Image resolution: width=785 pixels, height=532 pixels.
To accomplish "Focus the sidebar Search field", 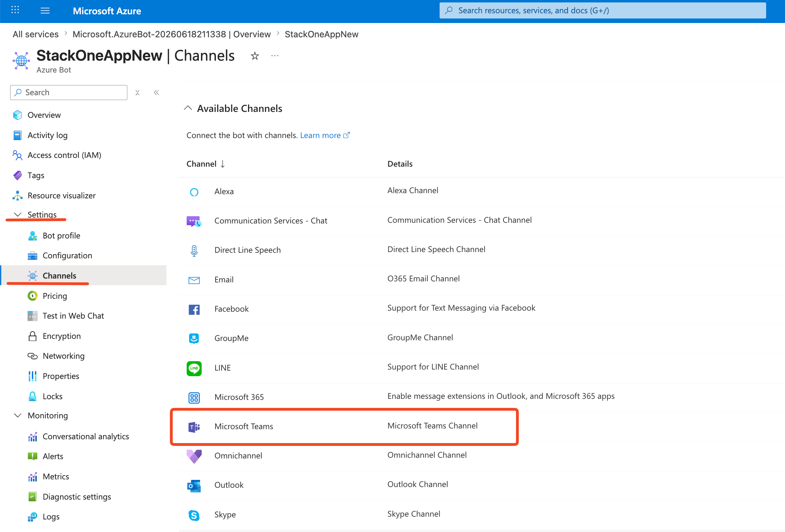I will pos(69,92).
